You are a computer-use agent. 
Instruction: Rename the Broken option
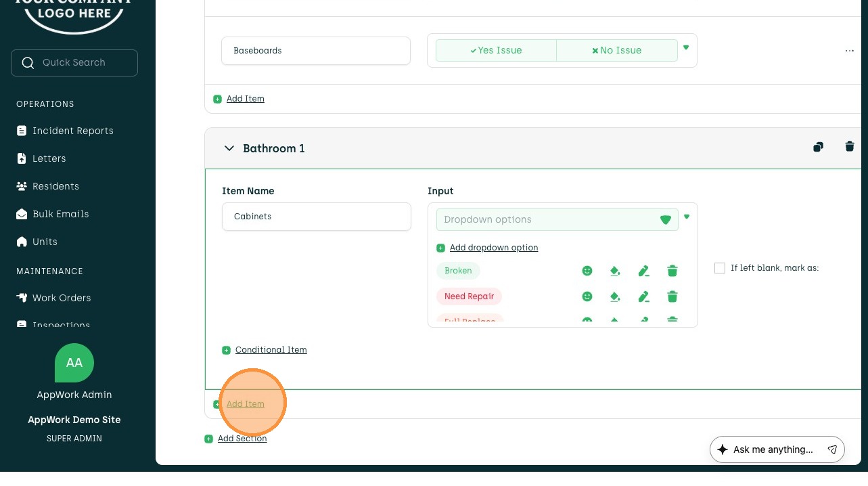point(643,271)
